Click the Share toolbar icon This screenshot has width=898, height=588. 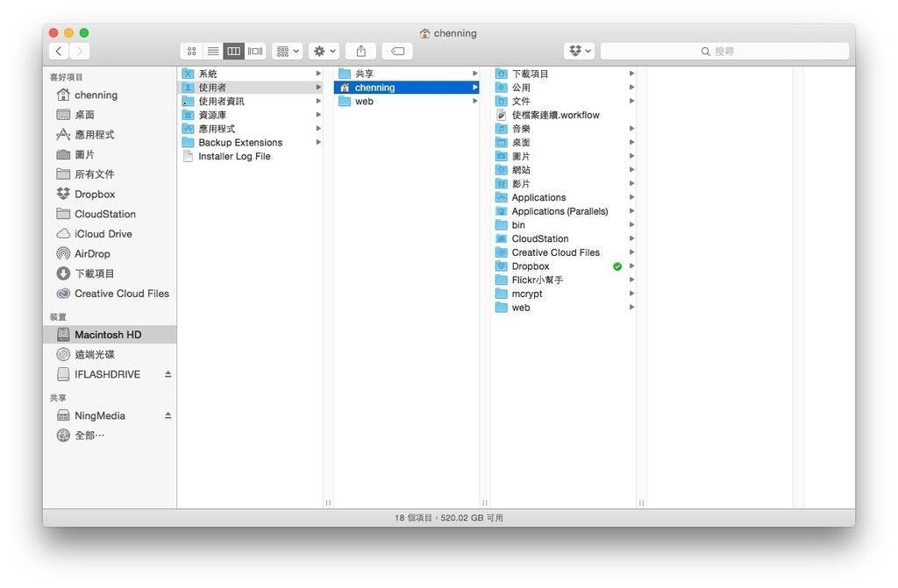coord(360,52)
